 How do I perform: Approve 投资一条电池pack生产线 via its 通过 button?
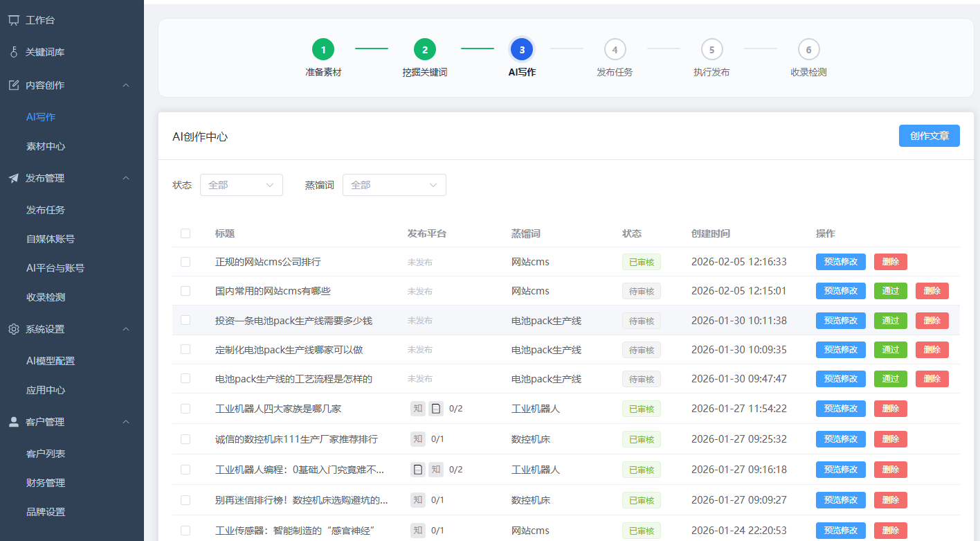coord(890,320)
